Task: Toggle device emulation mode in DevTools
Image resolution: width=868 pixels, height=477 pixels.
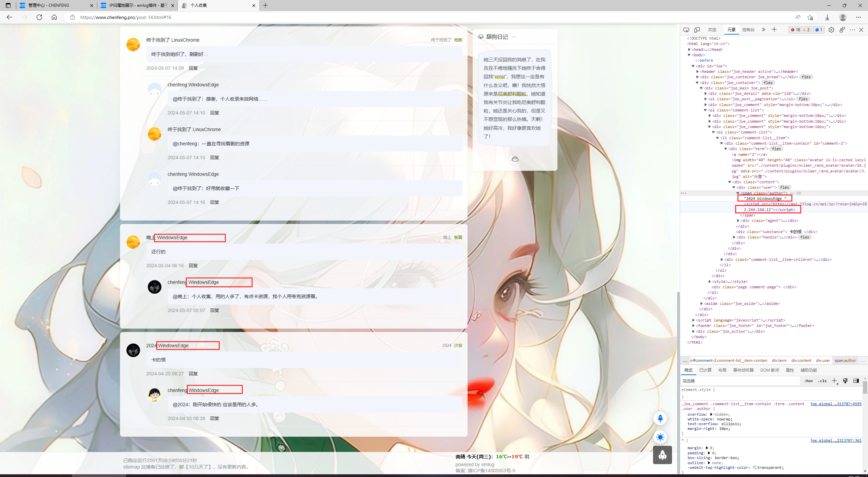Action: 697,30
